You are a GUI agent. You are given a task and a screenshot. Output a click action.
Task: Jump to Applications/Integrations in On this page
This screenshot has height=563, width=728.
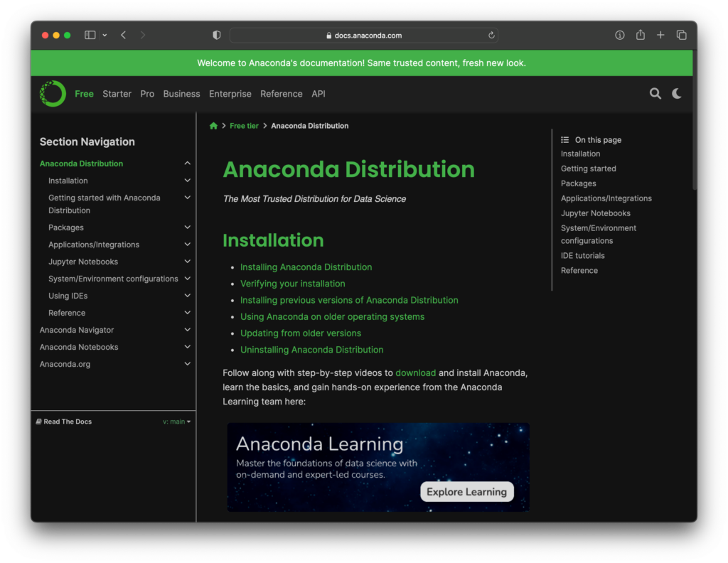click(x=606, y=198)
